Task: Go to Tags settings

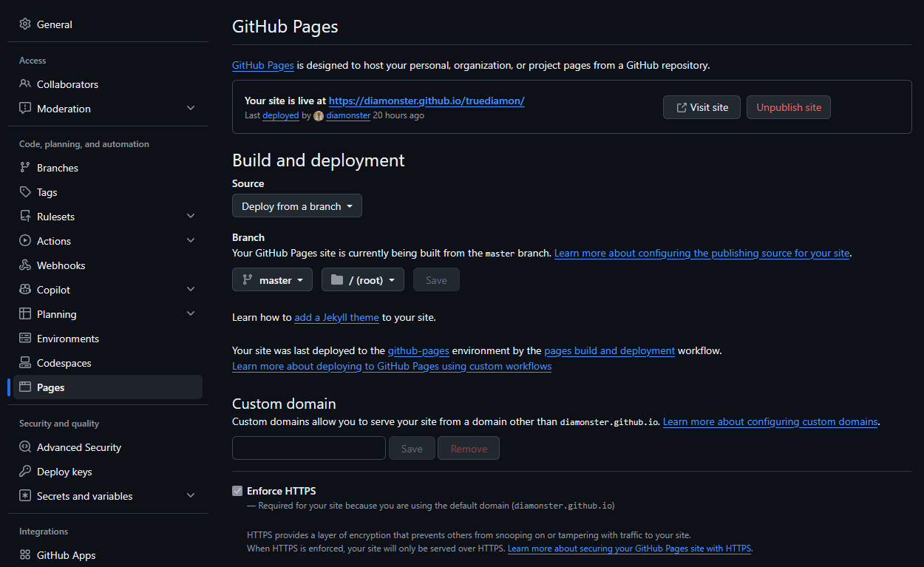Action: [x=108, y=192]
